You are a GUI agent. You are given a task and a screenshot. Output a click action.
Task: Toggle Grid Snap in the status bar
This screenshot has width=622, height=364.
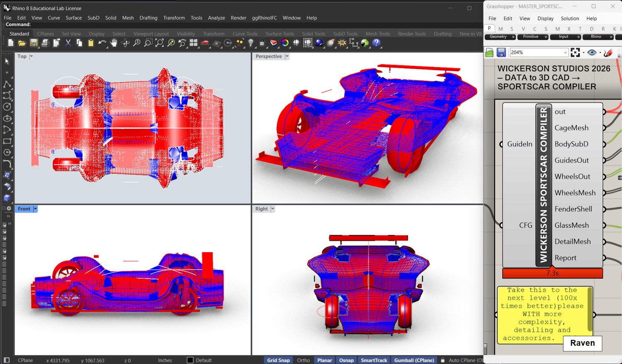click(278, 360)
